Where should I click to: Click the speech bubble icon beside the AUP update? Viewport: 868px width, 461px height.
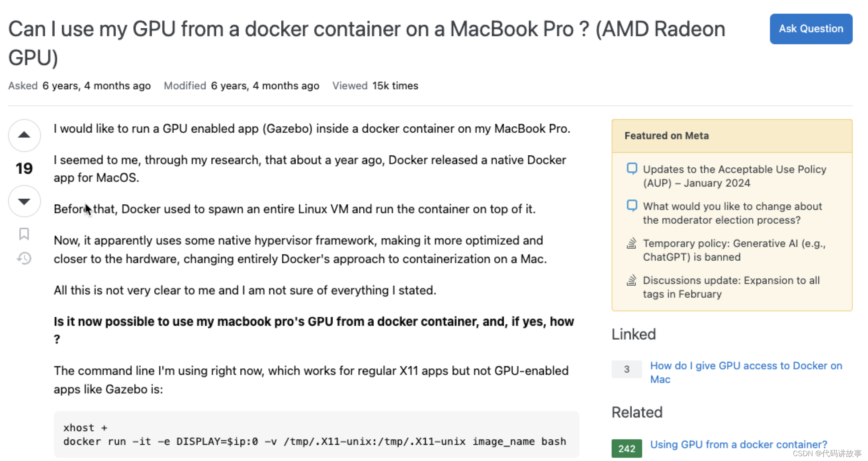[632, 169]
